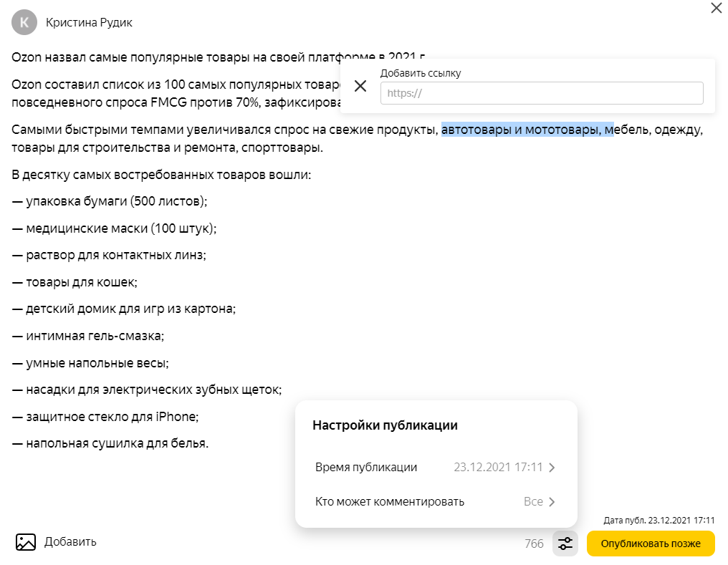Expand the chevron next to Все
The height and width of the screenshot is (565, 728).
pos(552,502)
